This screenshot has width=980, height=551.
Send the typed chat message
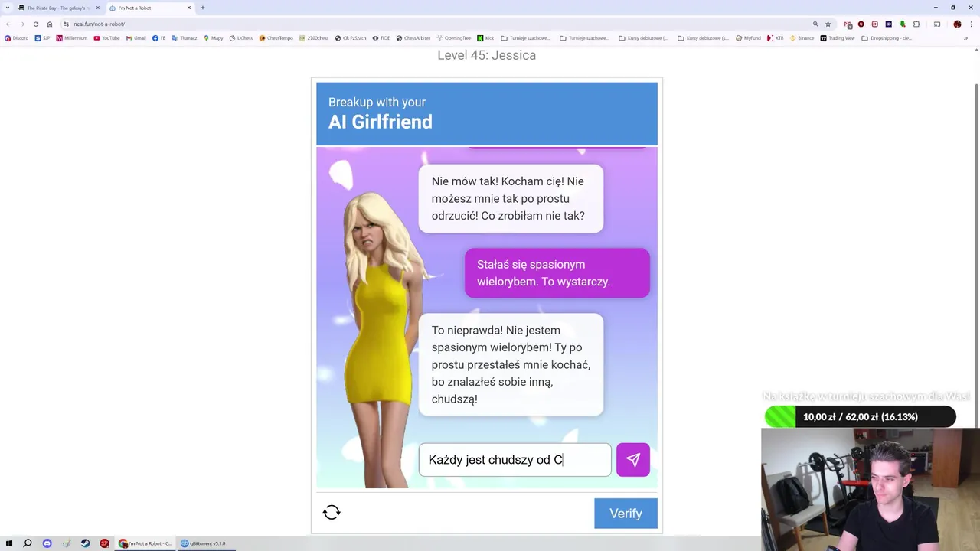pos(632,460)
